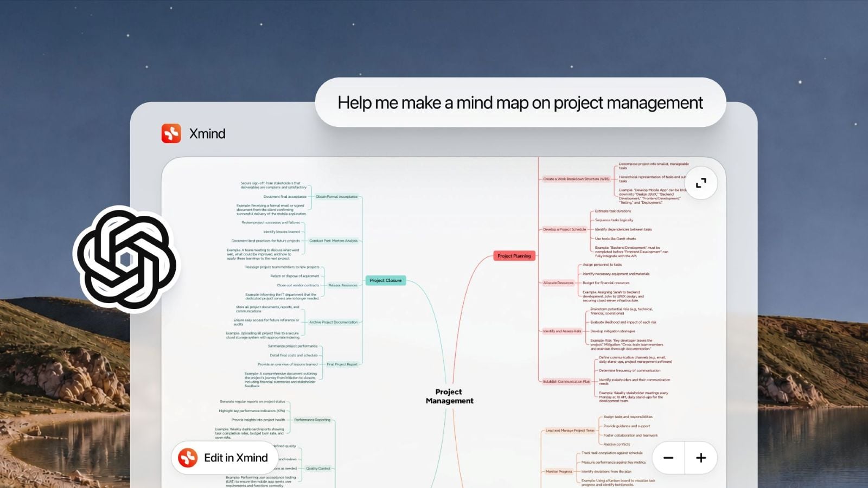Click 'Close out vendor contracts' topic

(298, 285)
